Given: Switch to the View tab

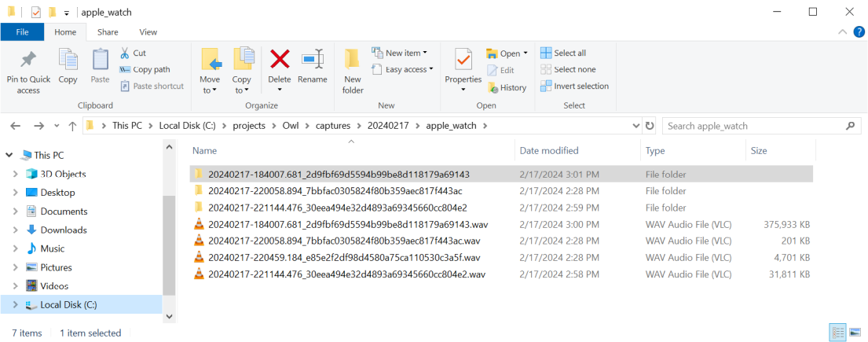Looking at the screenshot, I should (x=148, y=32).
